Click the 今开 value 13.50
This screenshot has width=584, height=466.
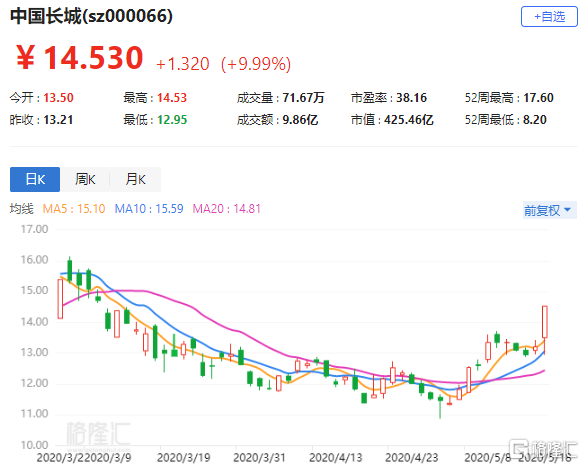pyautogui.click(x=58, y=98)
